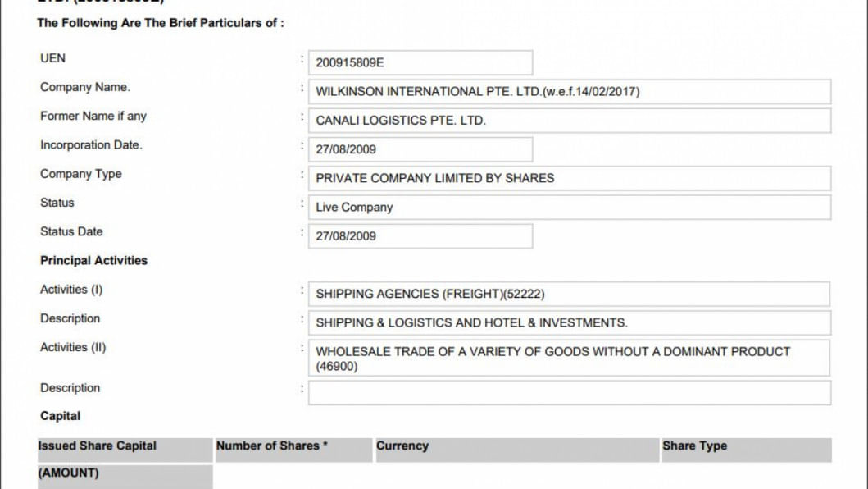The width and height of the screenshot is (868, 489).
Task: Click the Status Date value field
Action: 420,236
